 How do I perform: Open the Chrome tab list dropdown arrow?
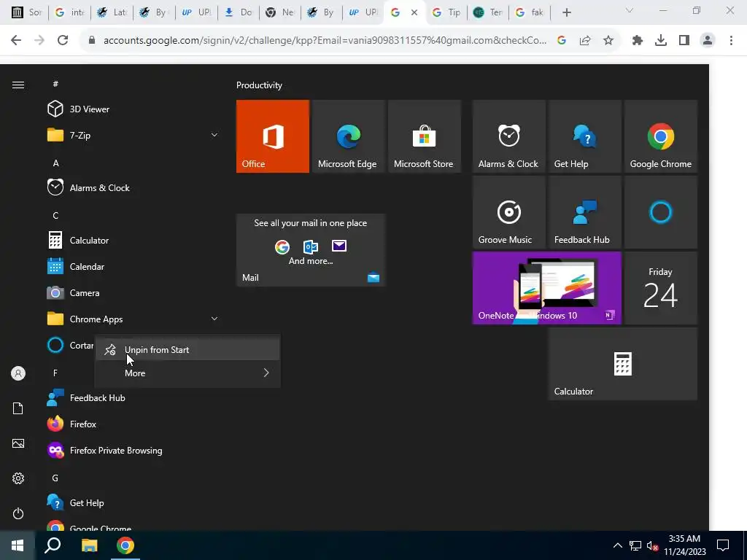click(x=630, y=11)
